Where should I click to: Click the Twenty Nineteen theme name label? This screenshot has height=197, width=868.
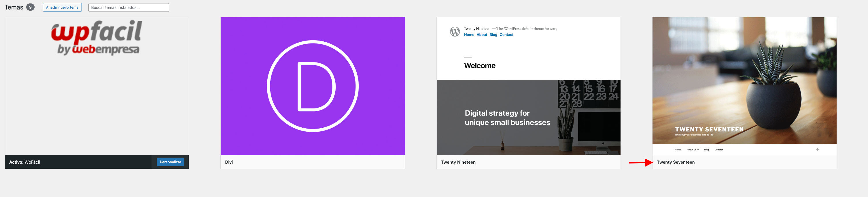[458, 162]
